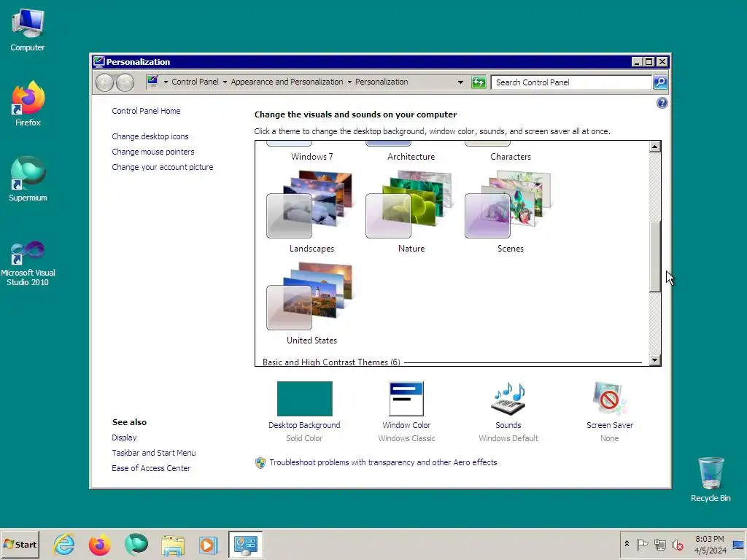Screen dimensions: 747x560
Task: Open Troubleshoot problems with transparency link
Action: point(383,462)
